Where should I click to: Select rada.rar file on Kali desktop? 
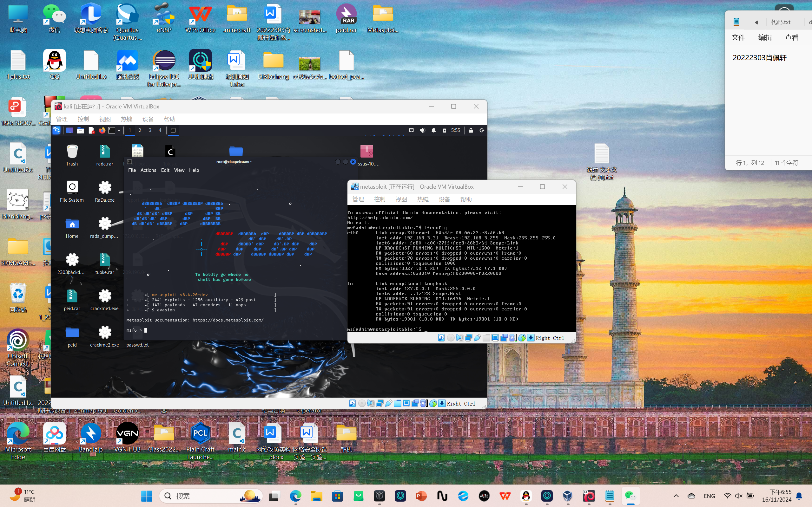tap(105, 155)
